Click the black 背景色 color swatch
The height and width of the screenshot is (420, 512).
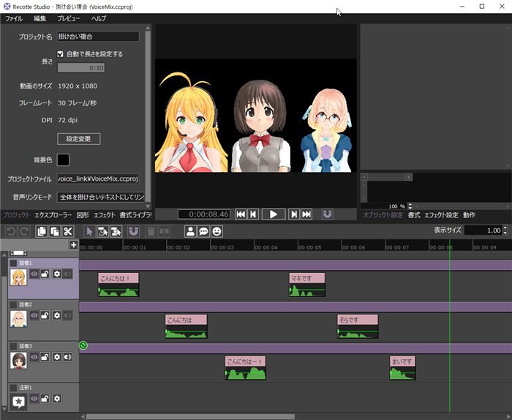tap(63, 160)
